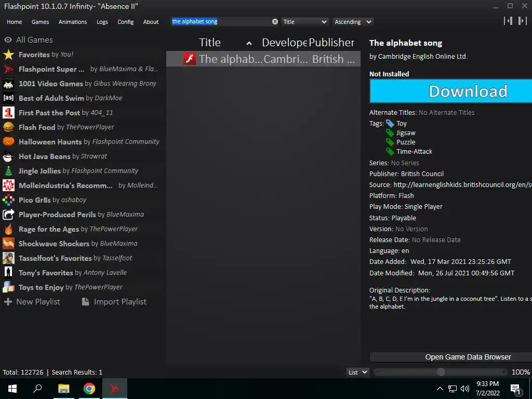
Task: Click the 1001 Video Games invader icon
Action: tap(8, 84)
